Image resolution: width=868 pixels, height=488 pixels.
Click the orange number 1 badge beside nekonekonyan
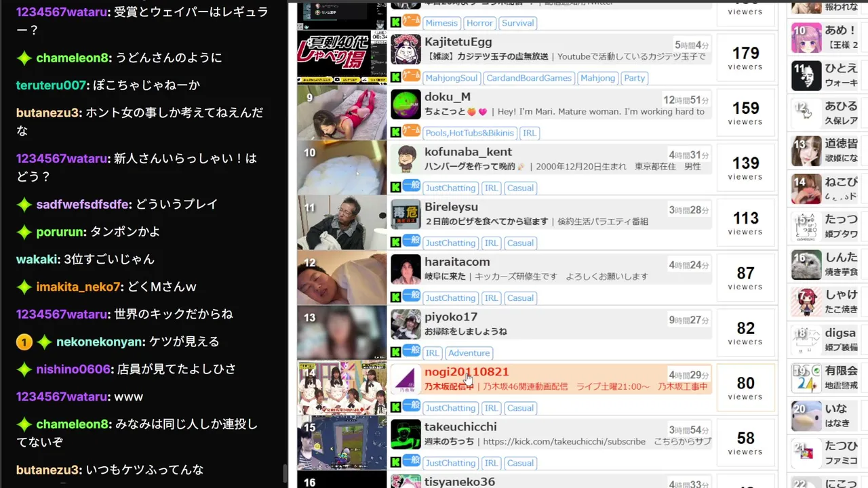click(x=24, y=342)
